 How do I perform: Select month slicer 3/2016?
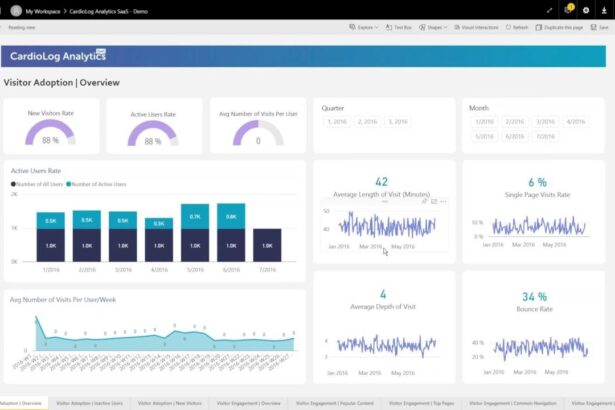545,122
